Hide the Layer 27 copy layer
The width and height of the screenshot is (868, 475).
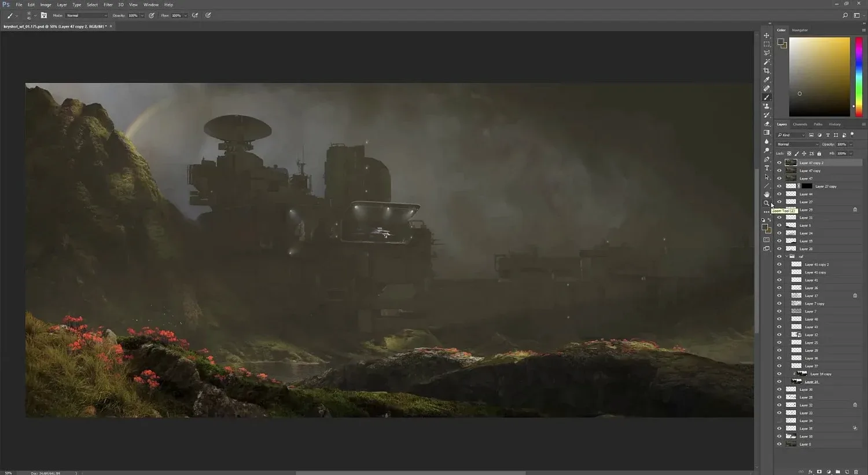pos(779,187)
